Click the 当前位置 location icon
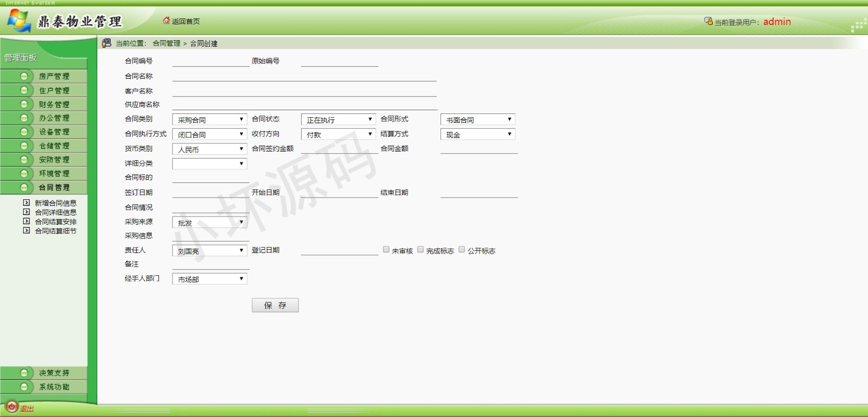The image size is (868, 417). click(106, 43)
